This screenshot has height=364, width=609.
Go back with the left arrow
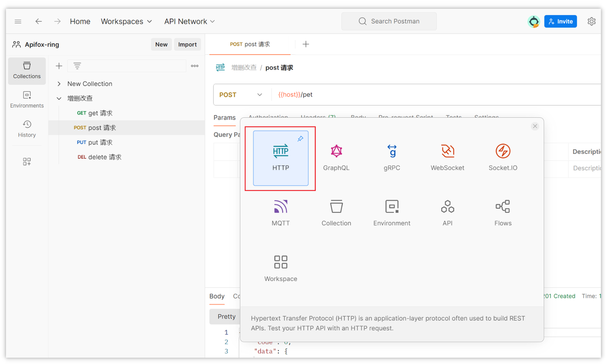pyautogui.click(x=39, y=21)
